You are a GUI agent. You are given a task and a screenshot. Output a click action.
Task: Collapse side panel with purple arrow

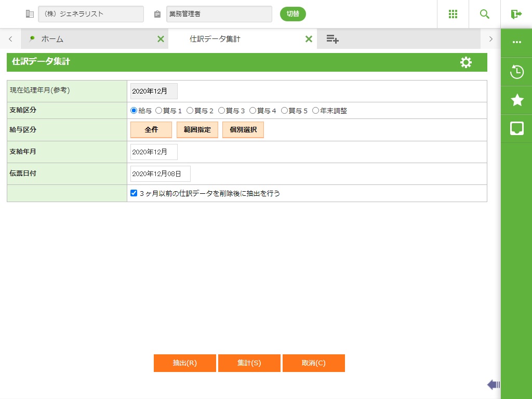(x=493, y=384)
